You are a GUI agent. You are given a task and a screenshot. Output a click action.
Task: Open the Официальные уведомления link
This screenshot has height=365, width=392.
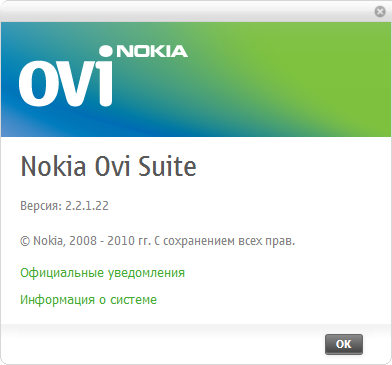(102, 273)
